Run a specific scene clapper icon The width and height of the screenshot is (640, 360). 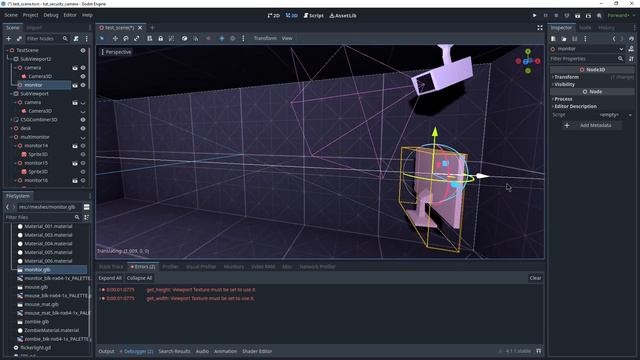[x=588, y=16]
